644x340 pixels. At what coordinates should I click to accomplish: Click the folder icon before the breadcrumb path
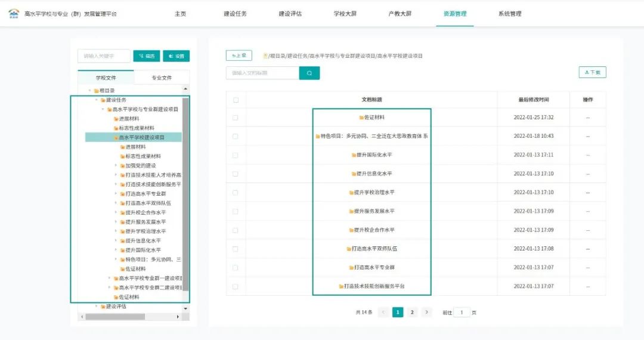tap(265, 55)
